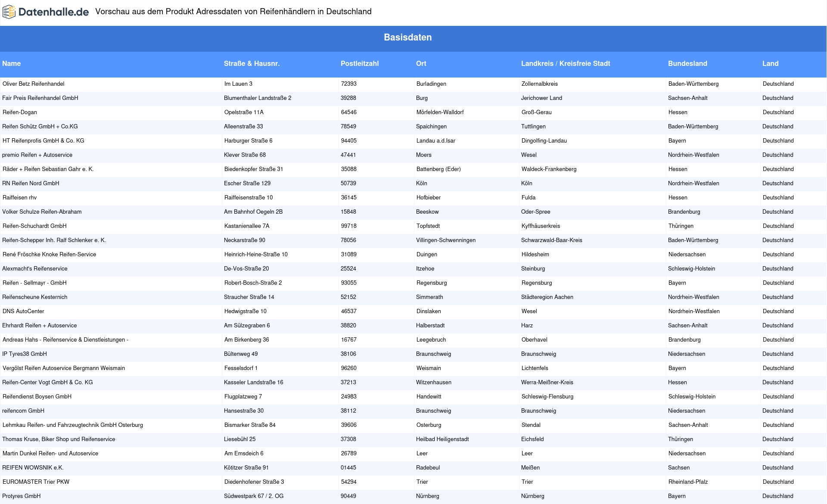The height and width of the screenshot is (504, 827).
Task: Select the Basisdaten section header
Action: [407, 37]
